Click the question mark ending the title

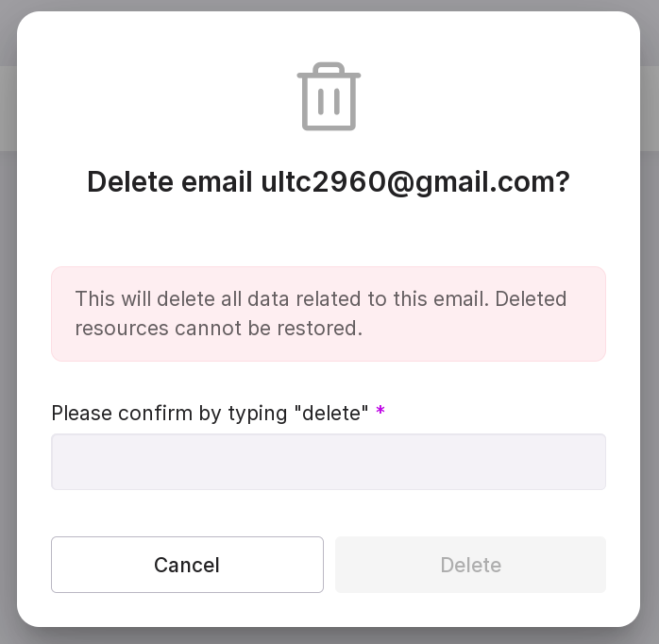click(x=563, y=181)
